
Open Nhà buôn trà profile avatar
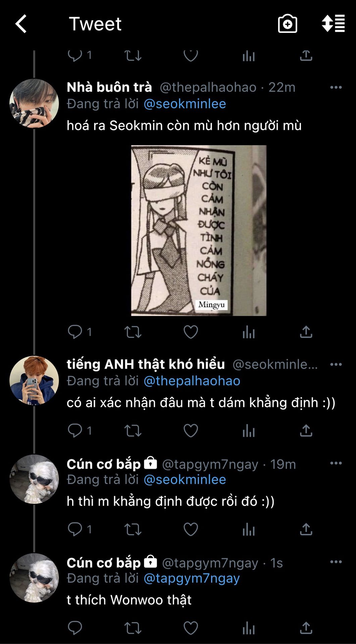(34, 104)
